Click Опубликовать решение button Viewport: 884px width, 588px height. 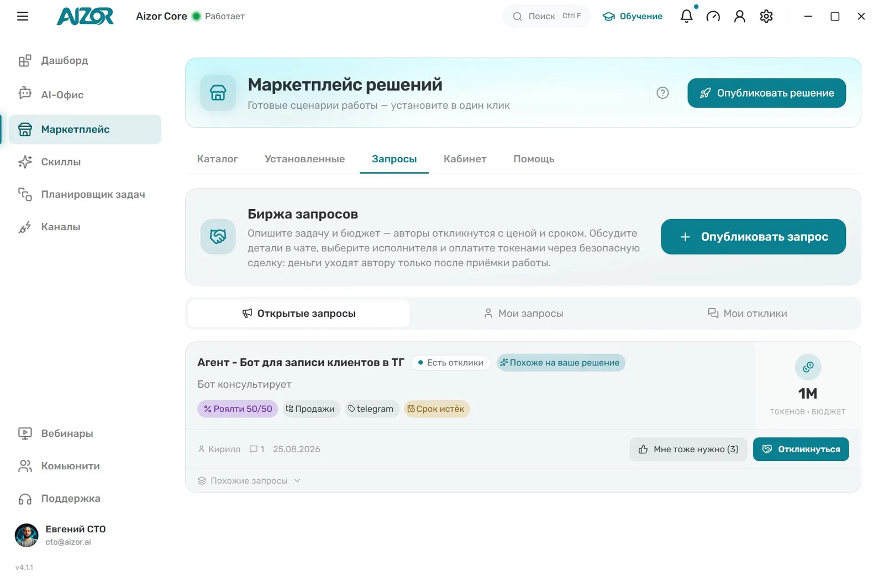(766, 93)
